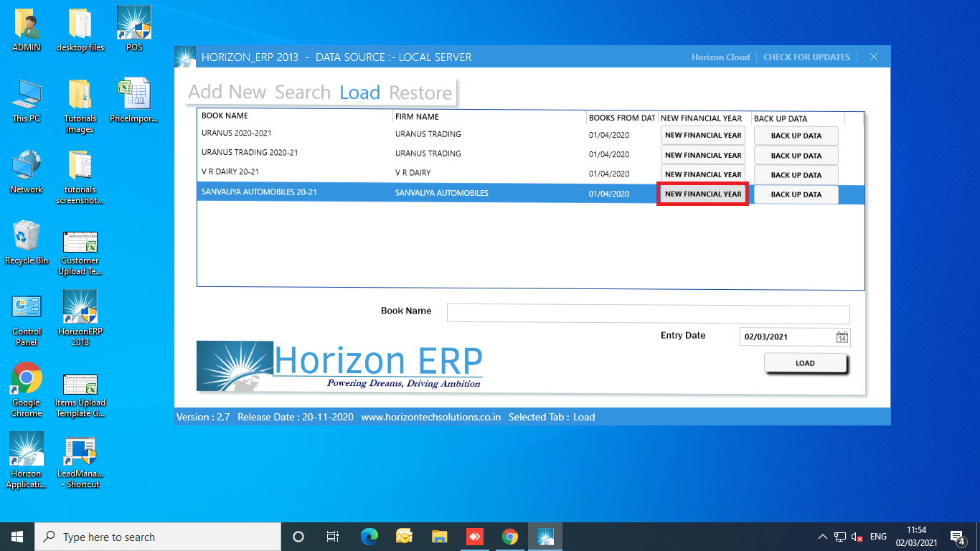Image resolution: width=980 pixels, height=551 pixels.
Task: Create NEW FINANCIAL YEAR for SANVALIYA AUTOMOBILES
Action: tap(702, 194)
